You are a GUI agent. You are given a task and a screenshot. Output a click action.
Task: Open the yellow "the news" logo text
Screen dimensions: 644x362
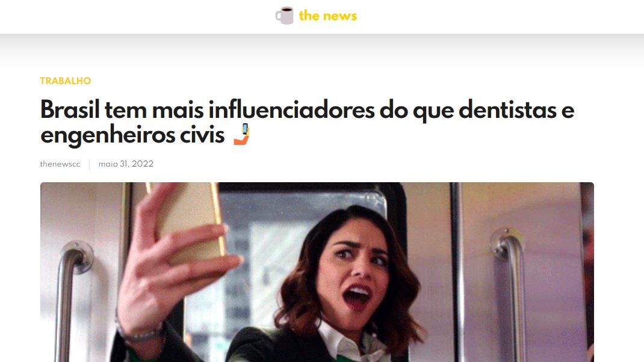[x=328, y=16]
